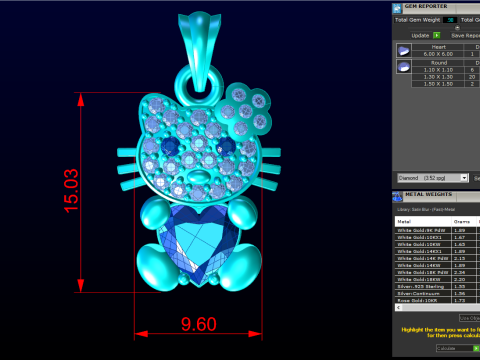Click the 9.60 width dimension label
480x360 pixels.
pyautogui.click(x=199, y=324)
